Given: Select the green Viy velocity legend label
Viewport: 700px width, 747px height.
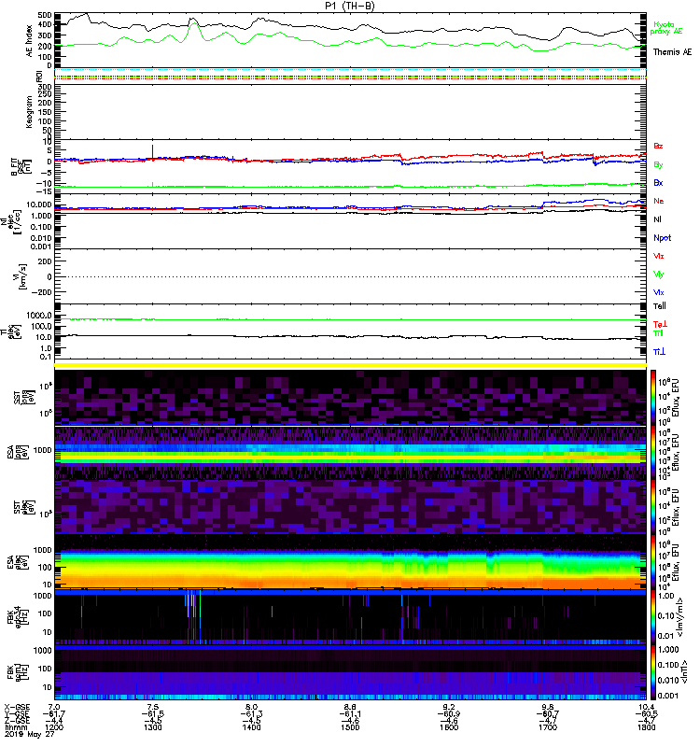Looking at the screenshot, I should [x=659, y=275].
